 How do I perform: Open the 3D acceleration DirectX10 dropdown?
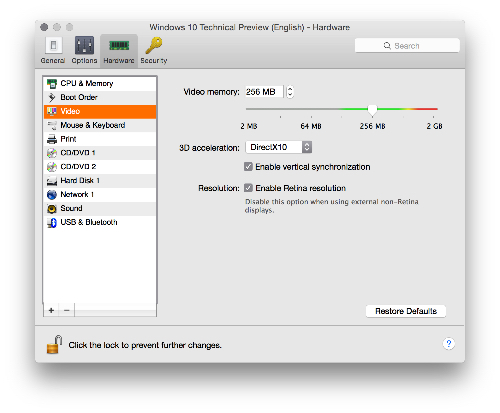(x=279, y=147)
